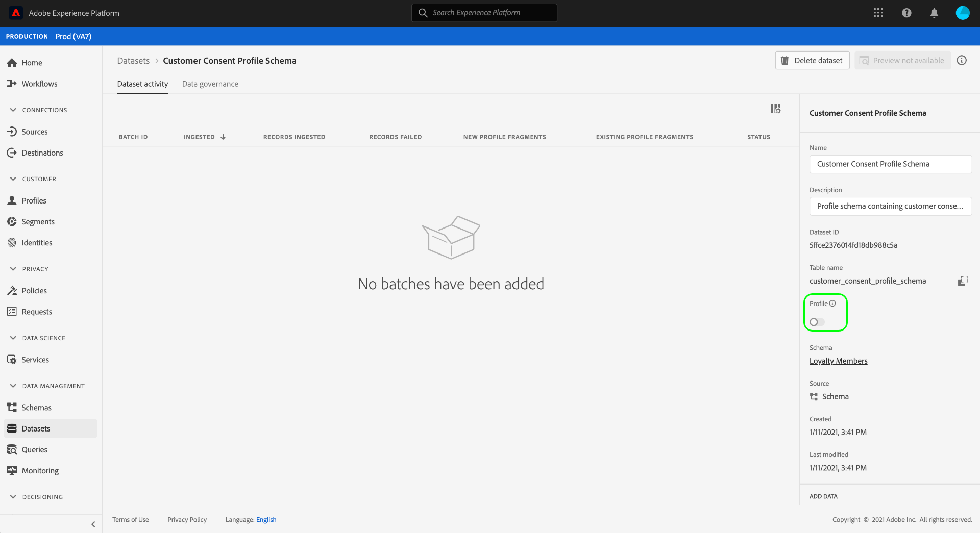980x533 pixels.
Task: Open the notifications bell
Action: coord(934,13)
